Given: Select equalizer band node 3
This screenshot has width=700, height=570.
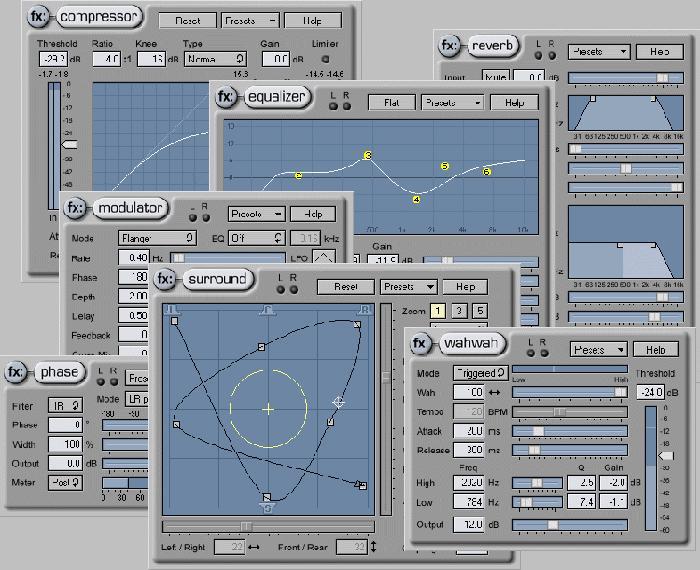Looking at the screenshot, I should point(368,155).
